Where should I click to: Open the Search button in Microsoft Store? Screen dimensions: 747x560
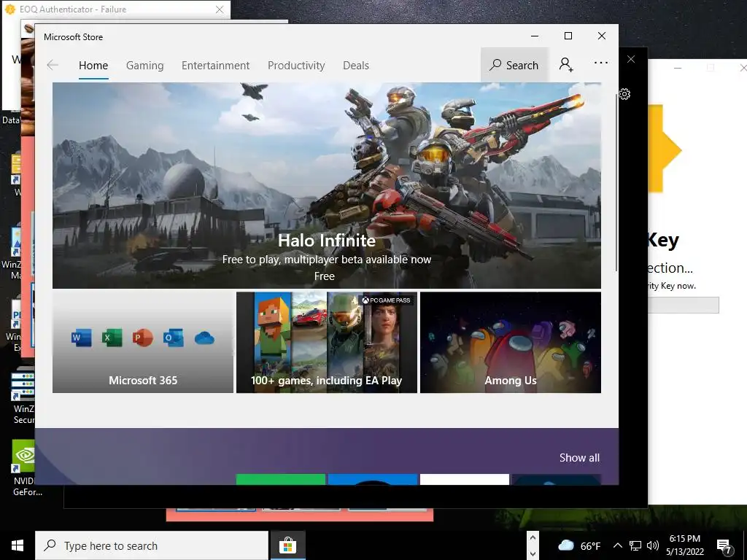point(514,65)
